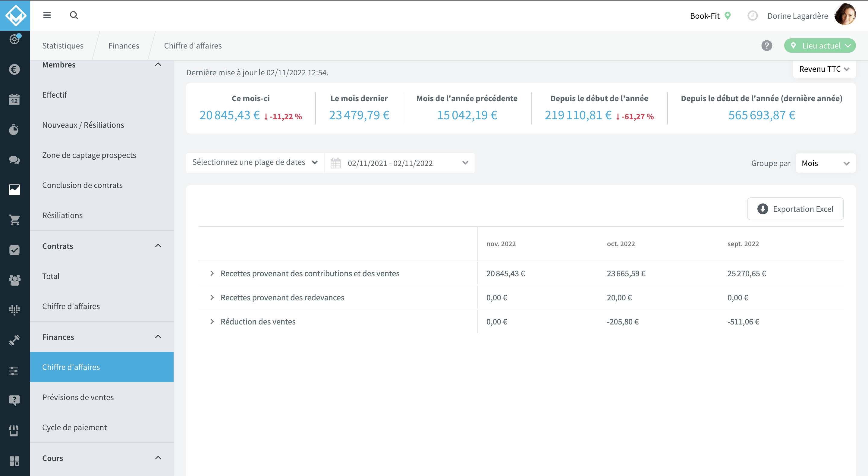This screenshot has width=868, height=476.
Task: Go to Finances breadcrumb
Action: 124,45
